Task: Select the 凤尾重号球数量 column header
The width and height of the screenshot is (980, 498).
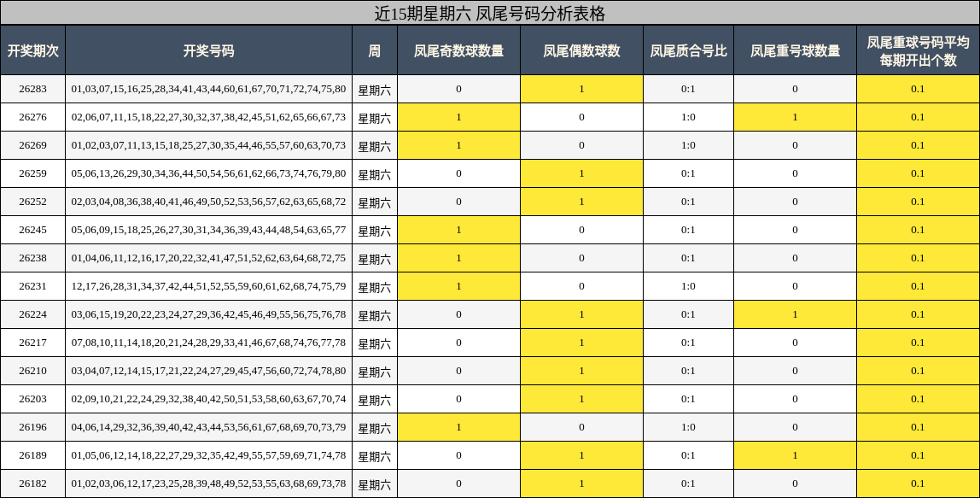Action: (x=795, y=50)
